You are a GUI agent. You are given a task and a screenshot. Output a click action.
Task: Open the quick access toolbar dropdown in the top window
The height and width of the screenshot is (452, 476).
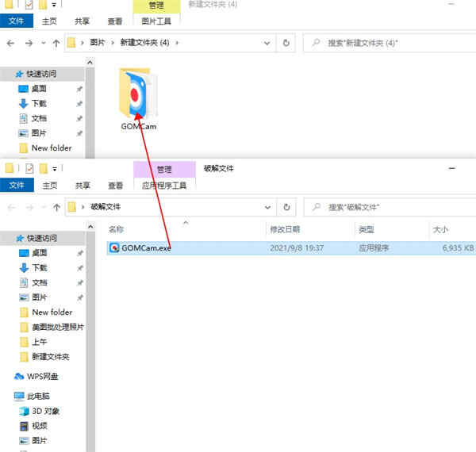[54, 5]
